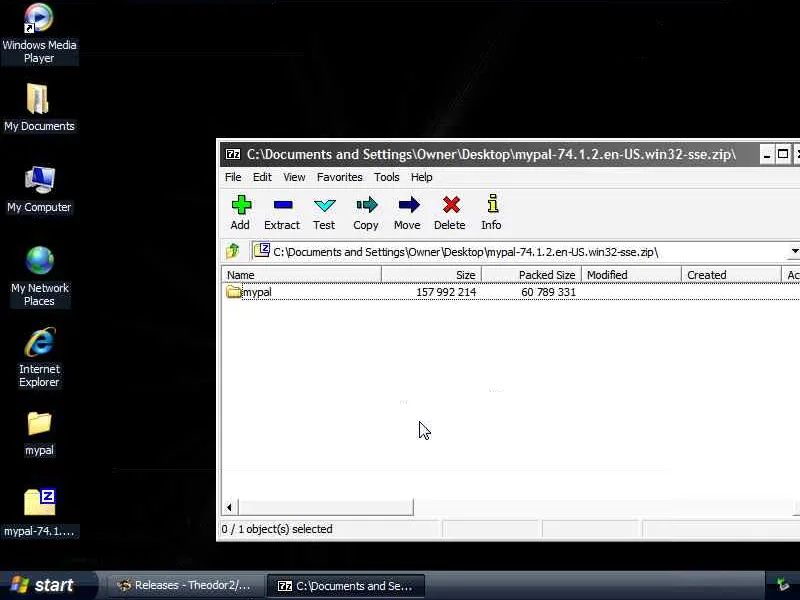The image size is (800, 600).
Task: Switch to Releases - Theodor2 taskbar window
Action: (x=185, y=585)
